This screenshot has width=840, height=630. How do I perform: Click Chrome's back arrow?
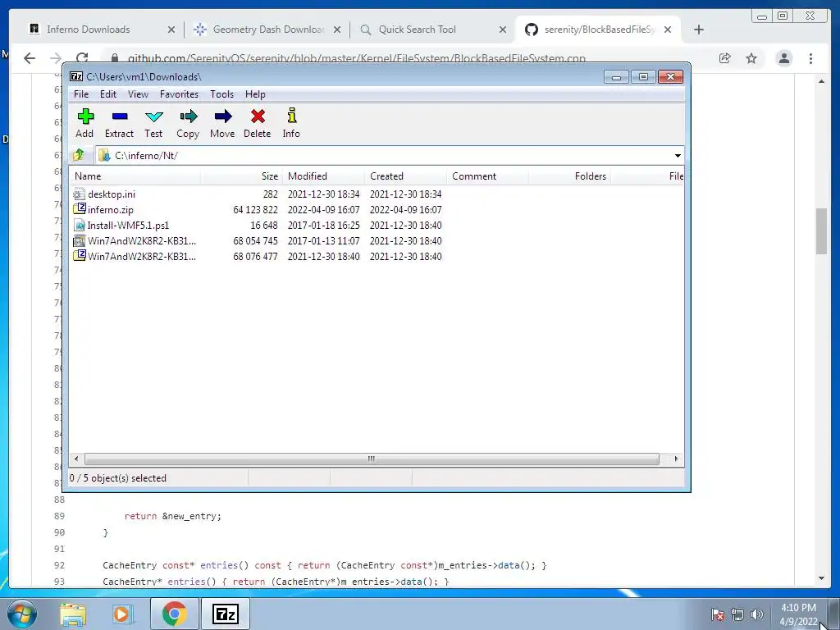[30, 58]
